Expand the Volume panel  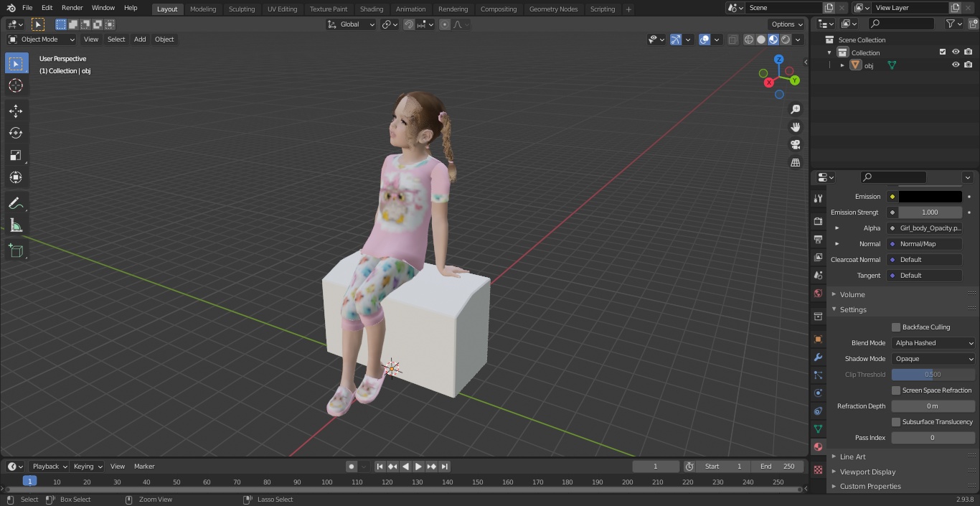point(852,294)
